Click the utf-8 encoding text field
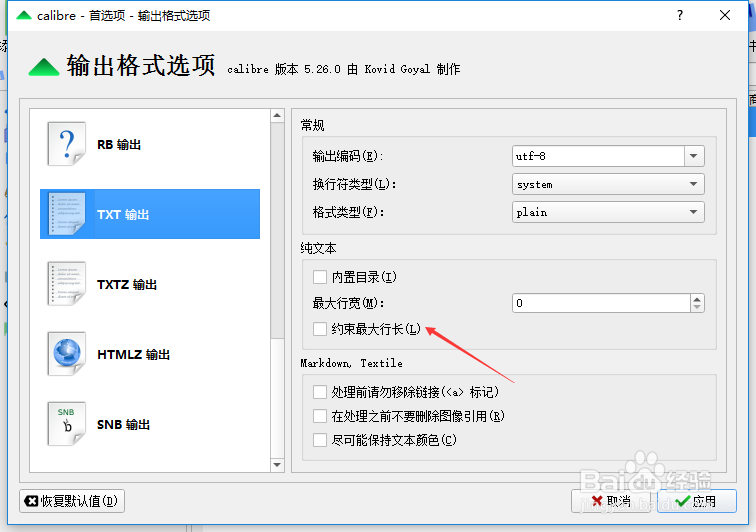 598,156
